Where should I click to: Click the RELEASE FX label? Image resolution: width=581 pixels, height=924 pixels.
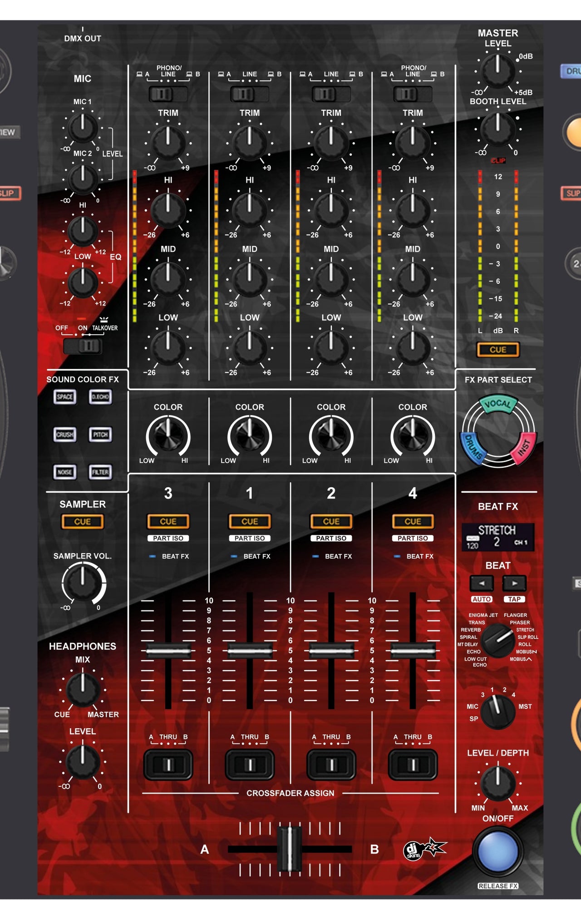[498, 886]
